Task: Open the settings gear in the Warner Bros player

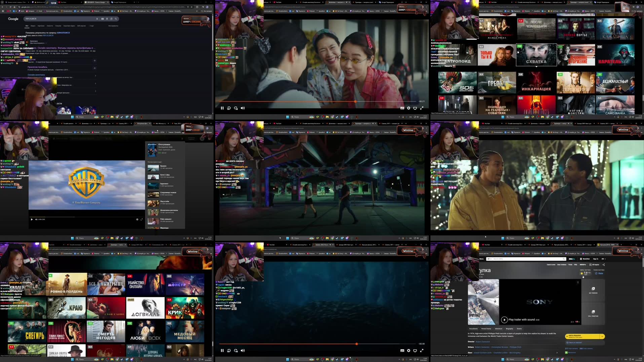Action: [137, 219]
